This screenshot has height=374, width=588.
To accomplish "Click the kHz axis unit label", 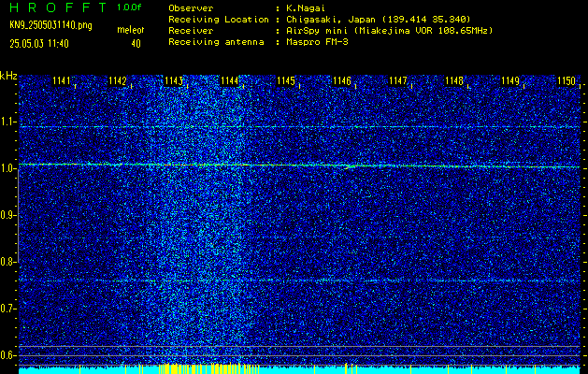I will 8,76.
